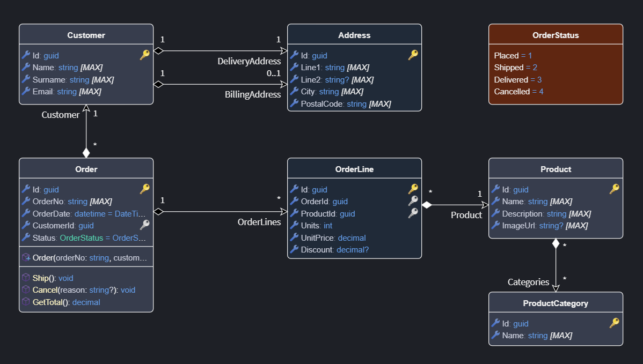Select the key icon beside Address Id
The height and width of the screenshot is (364, 643).
click(413, 55)
